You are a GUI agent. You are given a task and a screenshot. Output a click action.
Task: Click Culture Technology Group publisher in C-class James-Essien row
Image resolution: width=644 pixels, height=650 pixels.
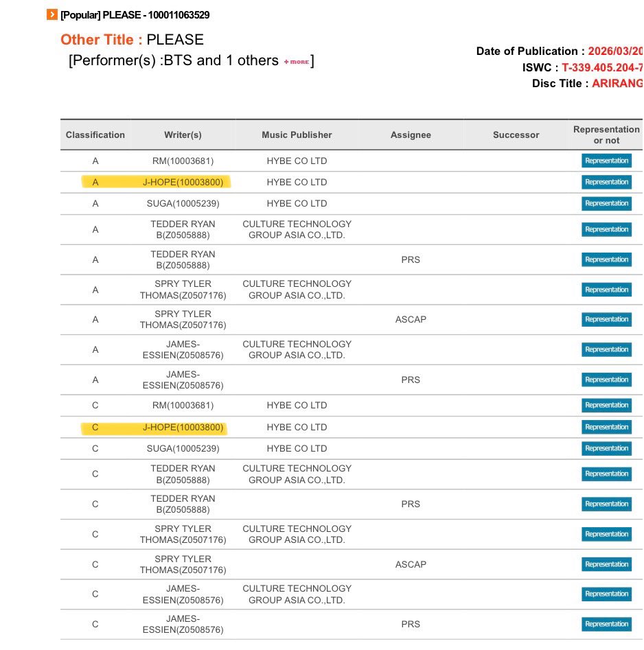pos(297,594)
